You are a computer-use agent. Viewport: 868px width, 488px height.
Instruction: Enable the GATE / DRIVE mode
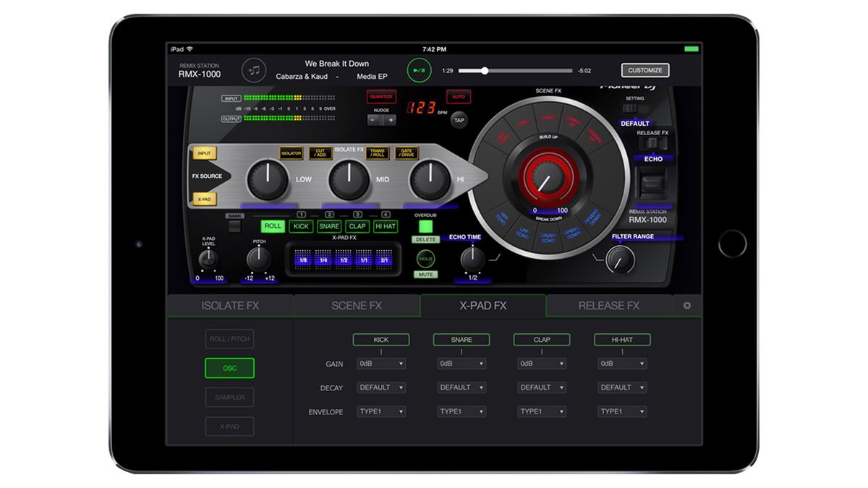[407, 153]
